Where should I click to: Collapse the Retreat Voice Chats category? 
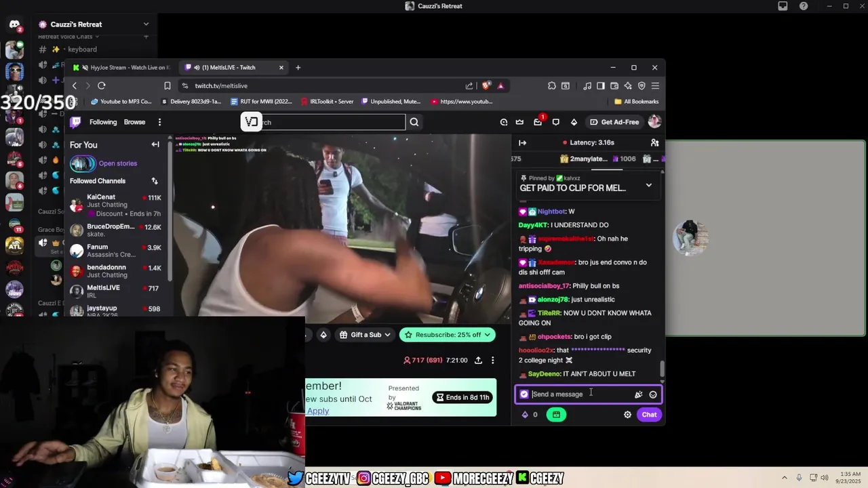[68, 37]
